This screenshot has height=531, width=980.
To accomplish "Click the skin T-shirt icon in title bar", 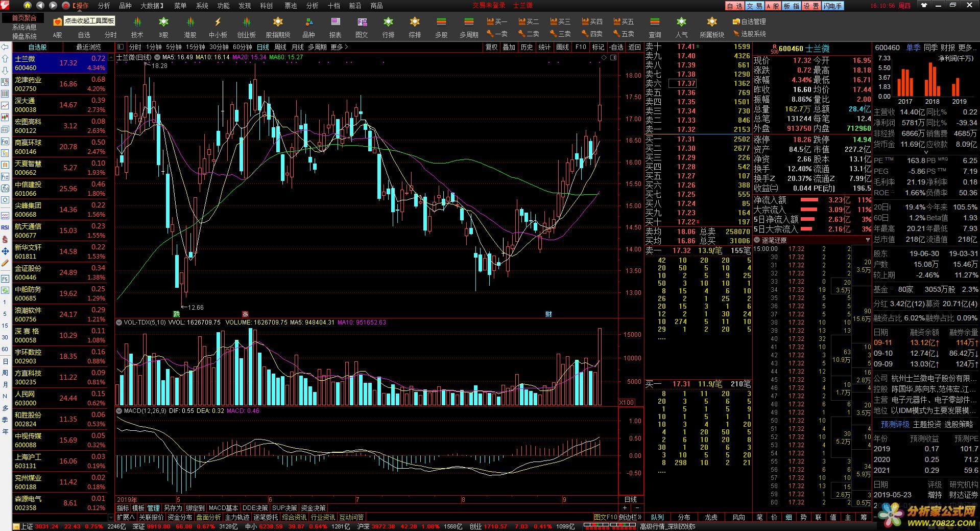I will point(924,5).
